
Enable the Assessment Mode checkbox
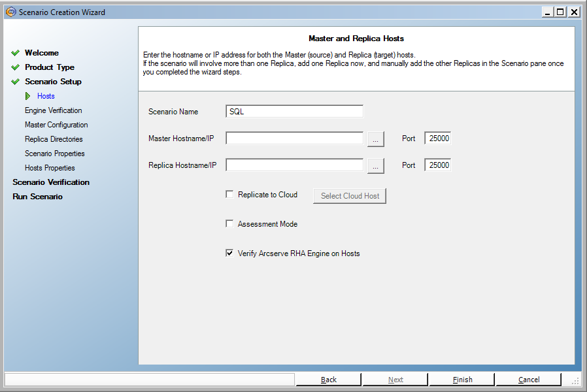pos(229,223)
